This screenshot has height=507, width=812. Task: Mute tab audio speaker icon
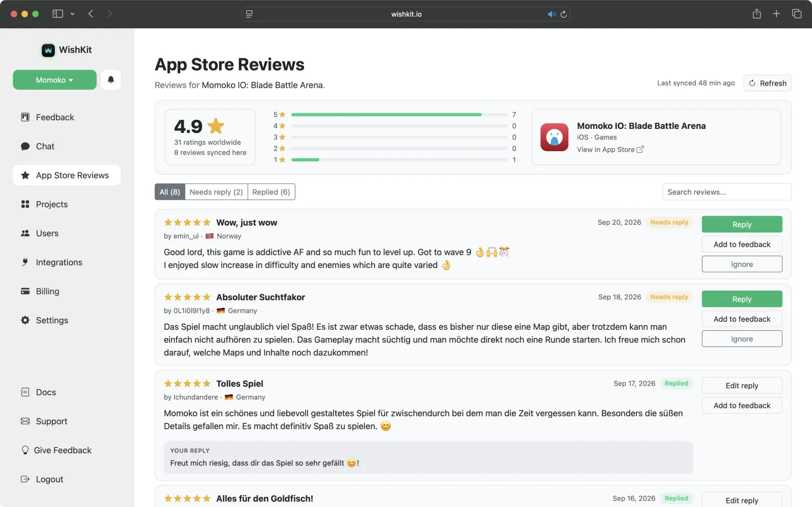point(551,14)
